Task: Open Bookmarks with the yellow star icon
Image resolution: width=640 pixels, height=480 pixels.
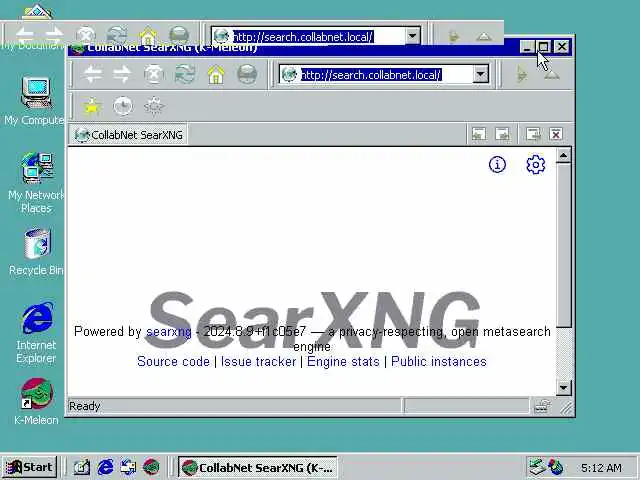Action: pyautogui.click(x=92, y=107)
